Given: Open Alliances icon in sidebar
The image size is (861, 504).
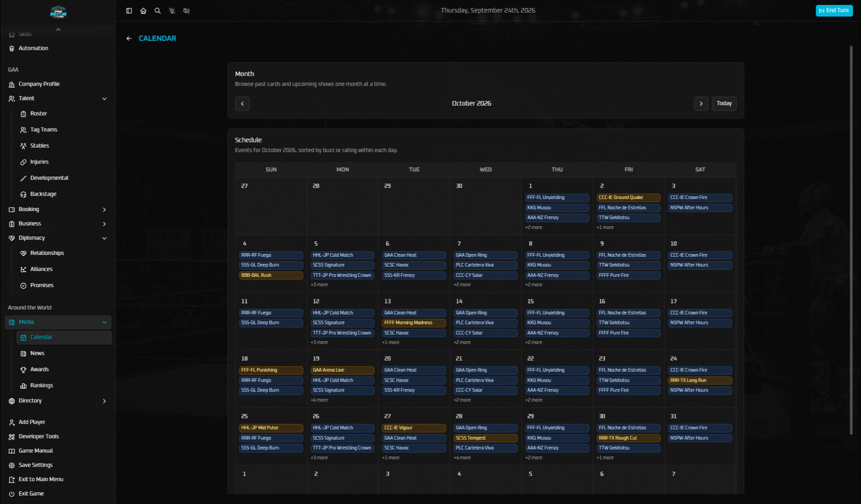Looking at the screenshot, I should [x=23, y=270].
